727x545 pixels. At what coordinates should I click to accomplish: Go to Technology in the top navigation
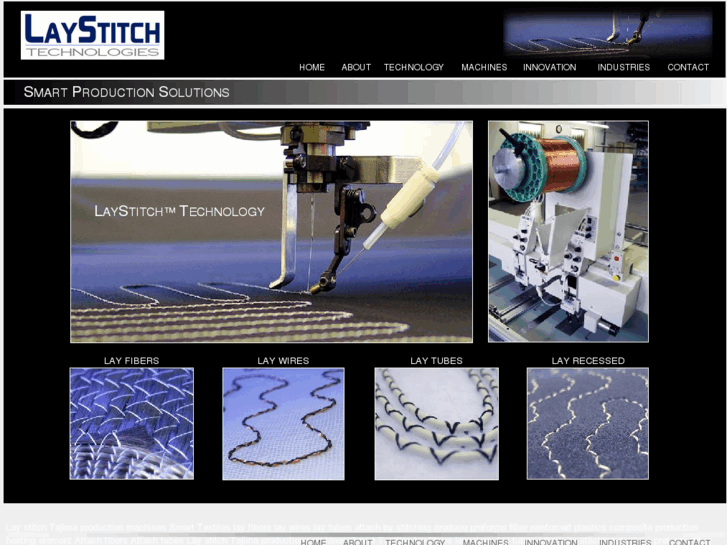pos(414,67)
